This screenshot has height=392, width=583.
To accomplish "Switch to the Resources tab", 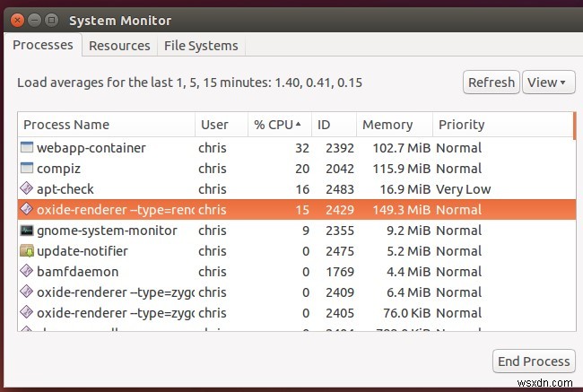I will [119, 45].
